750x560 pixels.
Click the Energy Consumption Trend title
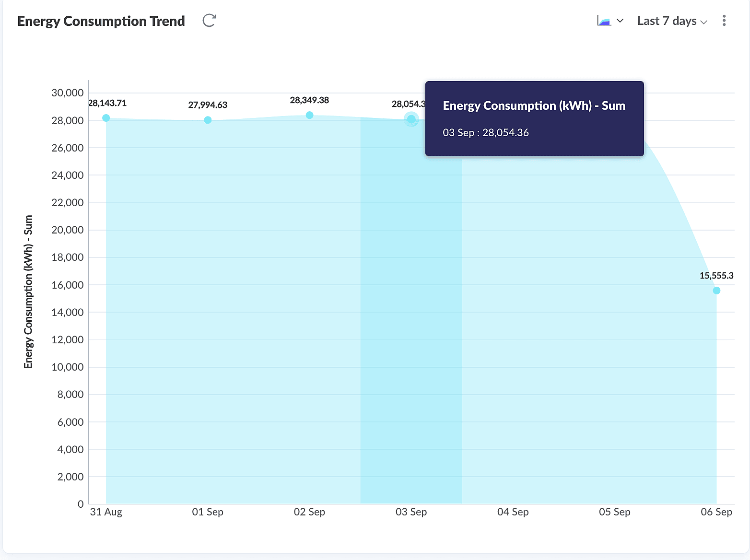click(x=101, y=21)
